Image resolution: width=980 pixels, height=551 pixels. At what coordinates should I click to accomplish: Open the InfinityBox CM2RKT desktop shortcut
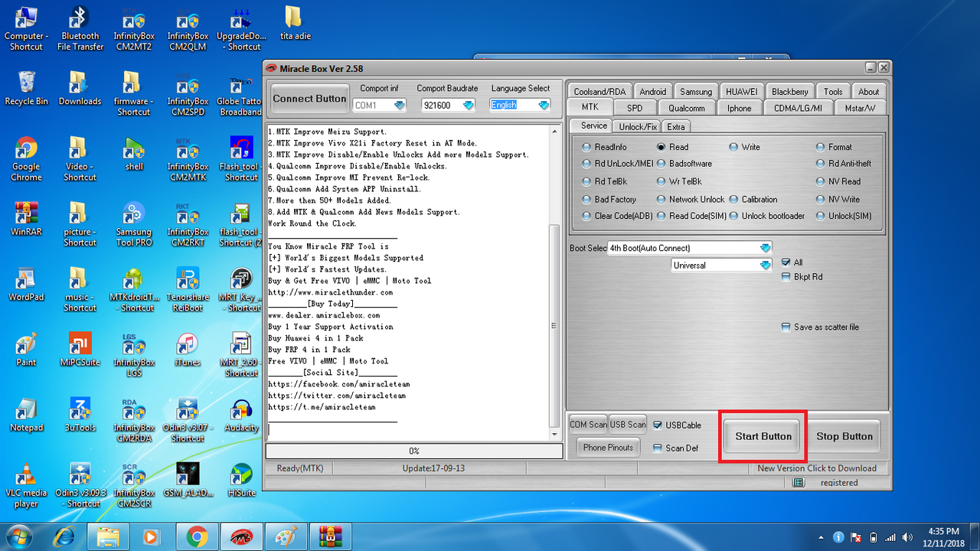(x=188, y=224)
